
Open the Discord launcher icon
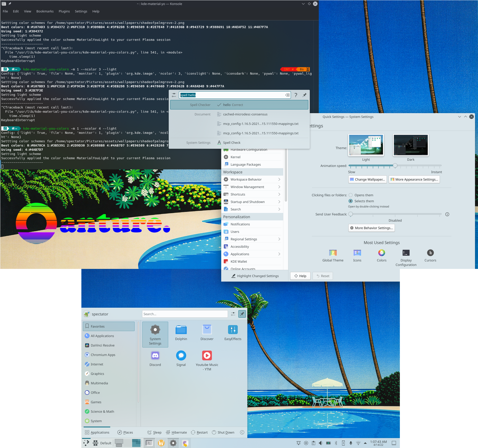(x=155, y=355)
